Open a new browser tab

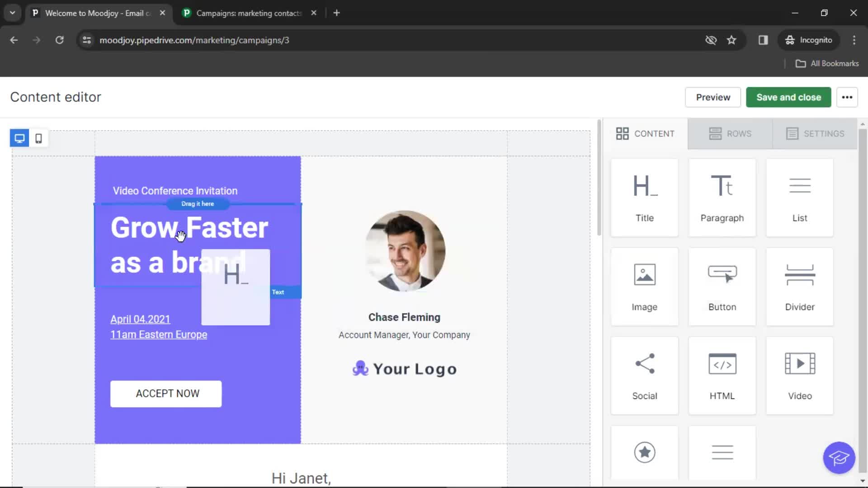(336, 13)
